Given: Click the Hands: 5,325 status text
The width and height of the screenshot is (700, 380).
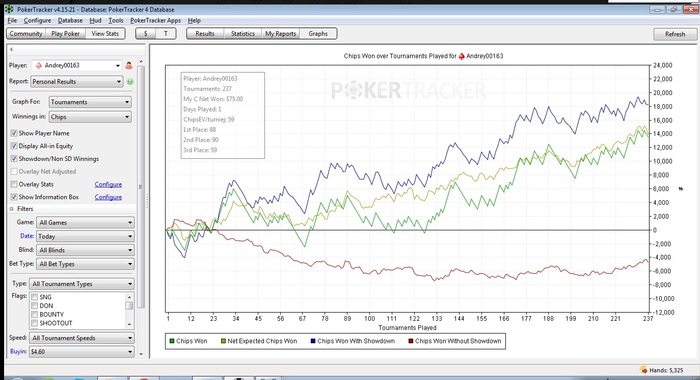Looking at the screenshot, I should point(666,370).
